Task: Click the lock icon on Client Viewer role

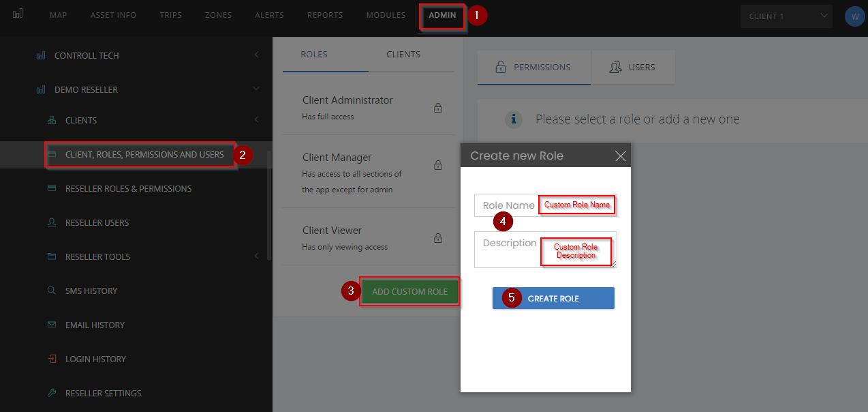Action: (438, 238)
